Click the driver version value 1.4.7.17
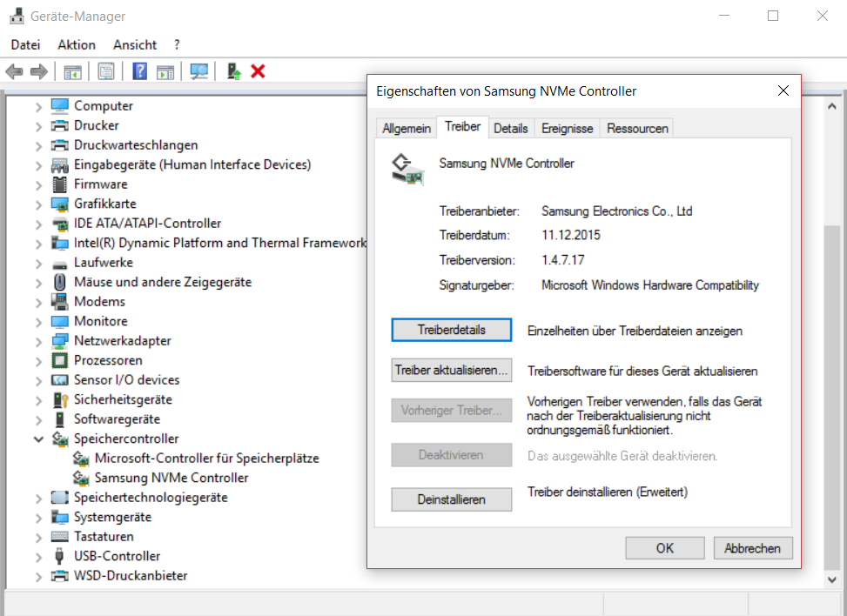This screenshot has height=616, width=847. pyautogui.click(x=563, y=260)
